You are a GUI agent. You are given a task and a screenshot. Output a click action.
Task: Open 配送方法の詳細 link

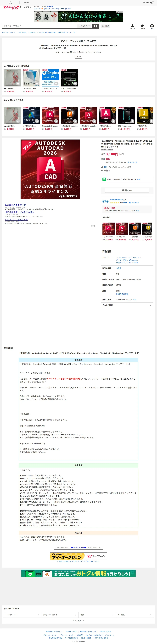[x=122, y=294]
